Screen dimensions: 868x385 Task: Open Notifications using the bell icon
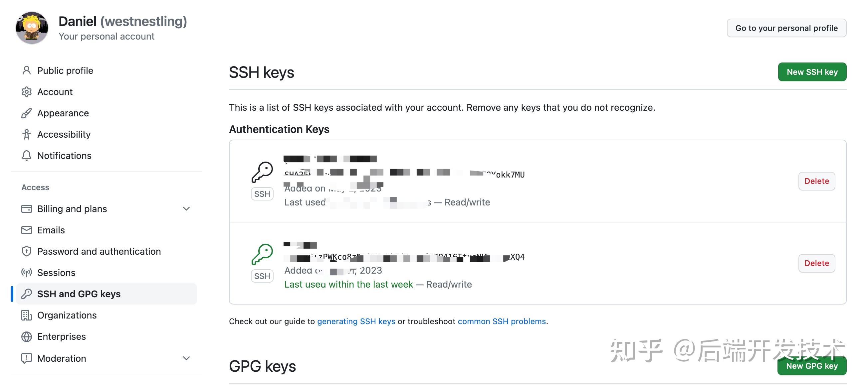point(27,156)
